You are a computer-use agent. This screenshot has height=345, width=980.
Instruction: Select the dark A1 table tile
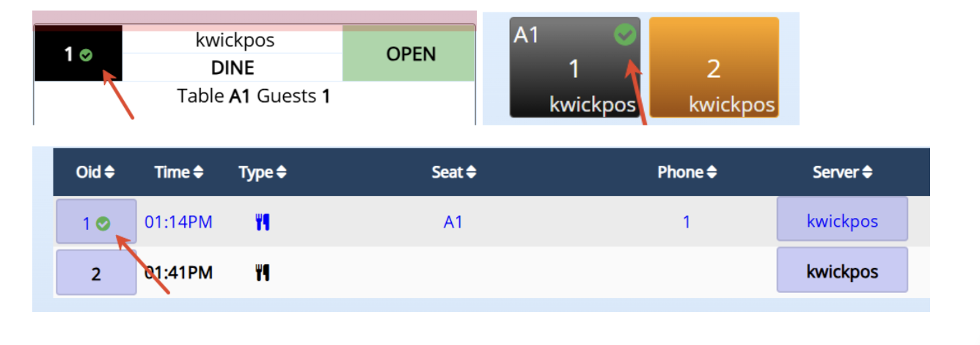tap(575, 68)
